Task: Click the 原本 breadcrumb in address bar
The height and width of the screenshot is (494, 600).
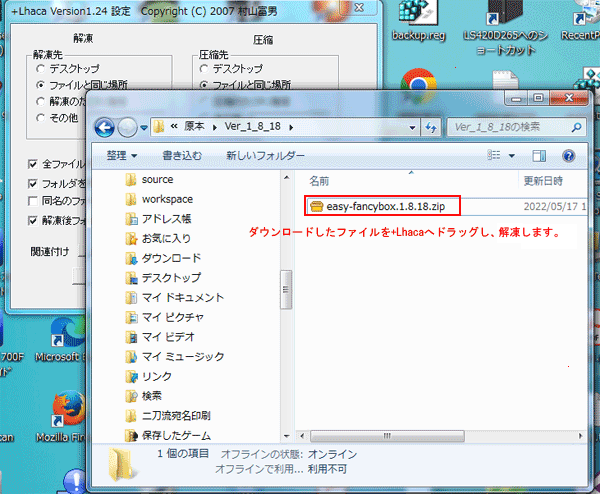Action: coord(194,126)
